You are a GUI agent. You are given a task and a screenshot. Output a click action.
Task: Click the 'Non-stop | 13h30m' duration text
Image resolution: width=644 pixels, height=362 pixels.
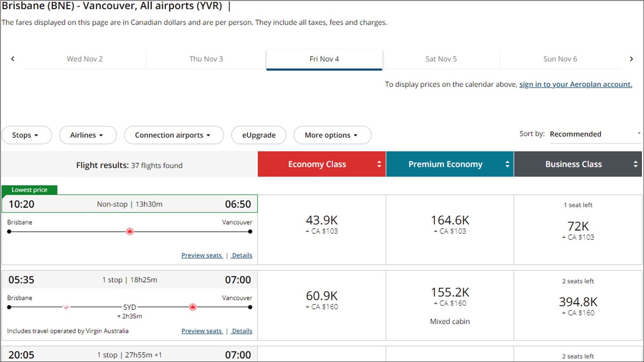coord(130,204)
